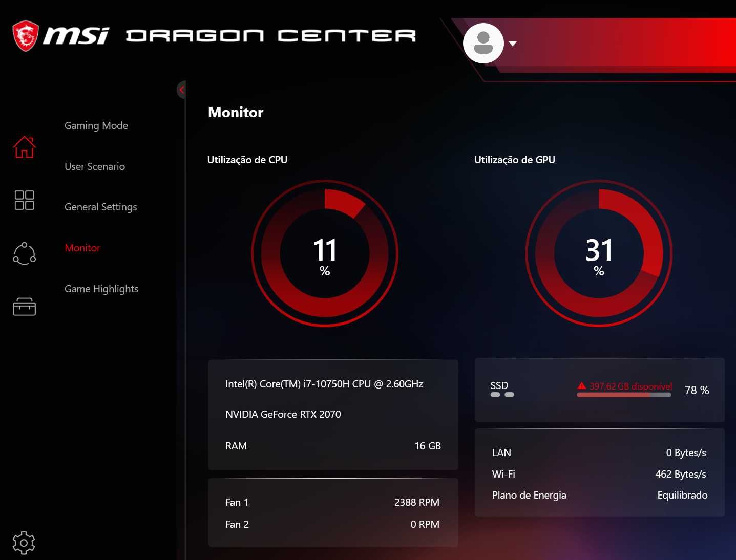This screenshot has height=560, width=736.
Task: Click the red SSD warning triangle
Action: pyautogui.click(x=582, y=386)
